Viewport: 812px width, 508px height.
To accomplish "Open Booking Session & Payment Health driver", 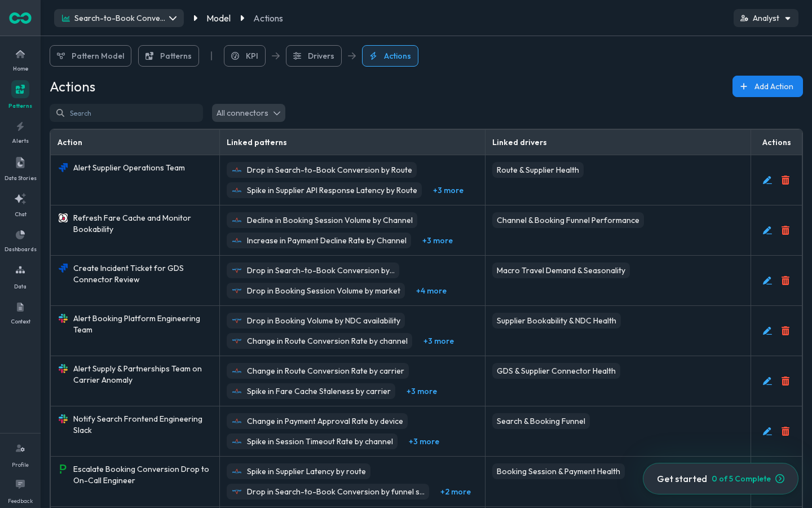I will pos(558,471).
